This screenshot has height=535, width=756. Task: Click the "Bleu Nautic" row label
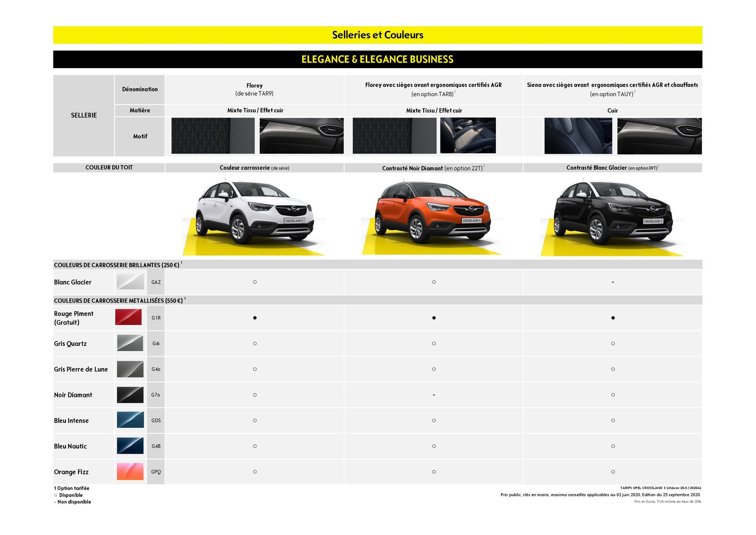70,446
